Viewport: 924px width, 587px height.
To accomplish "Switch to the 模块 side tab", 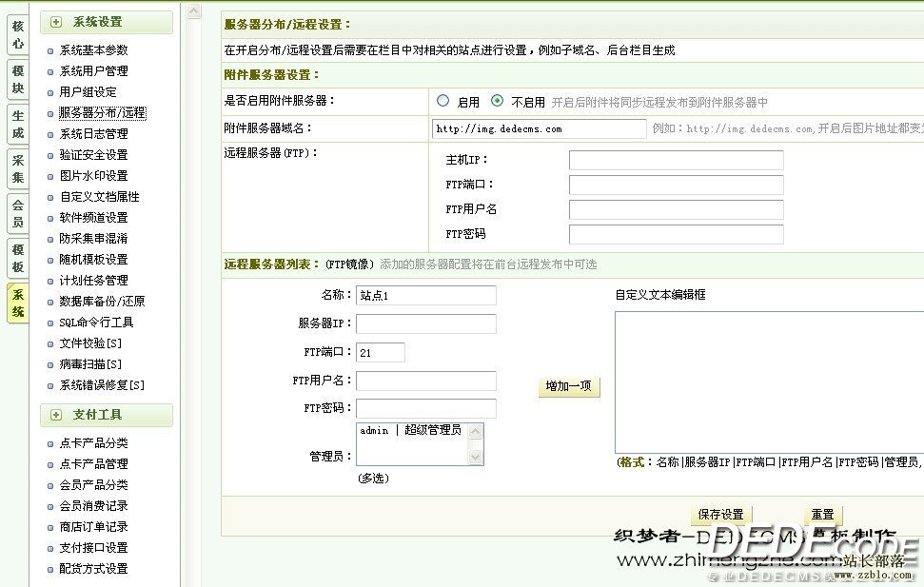I will tap(18, 80).
